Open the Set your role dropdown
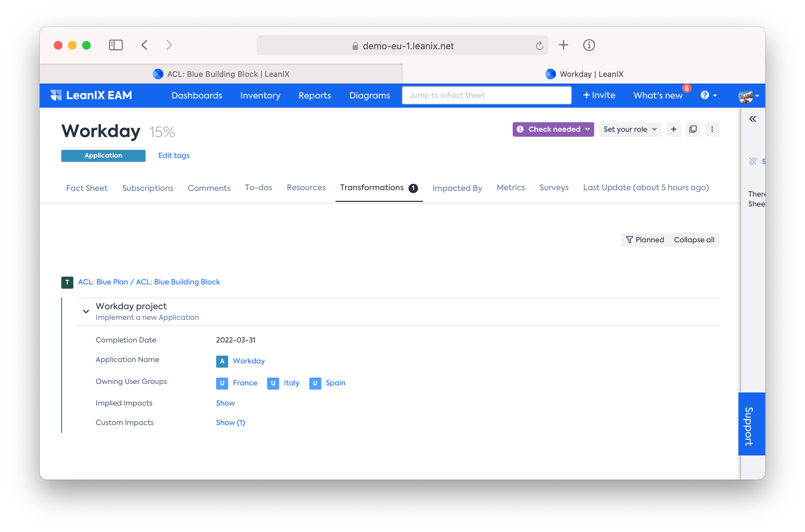This screenshot has height=532, width=805. 630,129
